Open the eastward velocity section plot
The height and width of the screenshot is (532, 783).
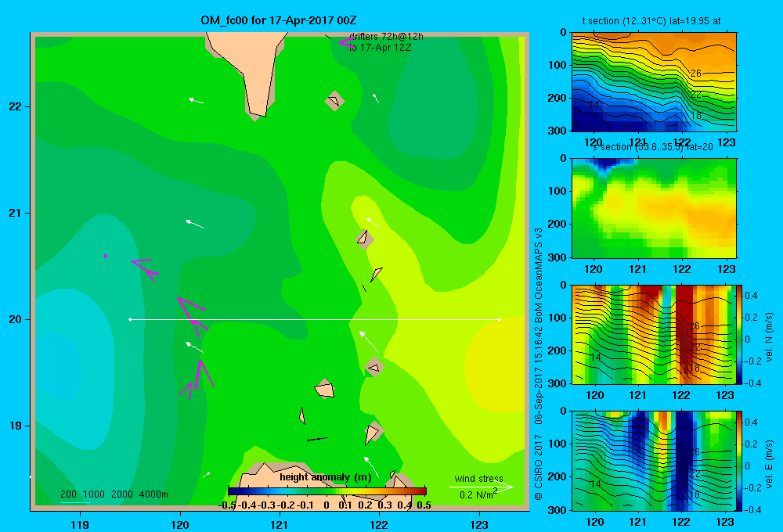654,461
